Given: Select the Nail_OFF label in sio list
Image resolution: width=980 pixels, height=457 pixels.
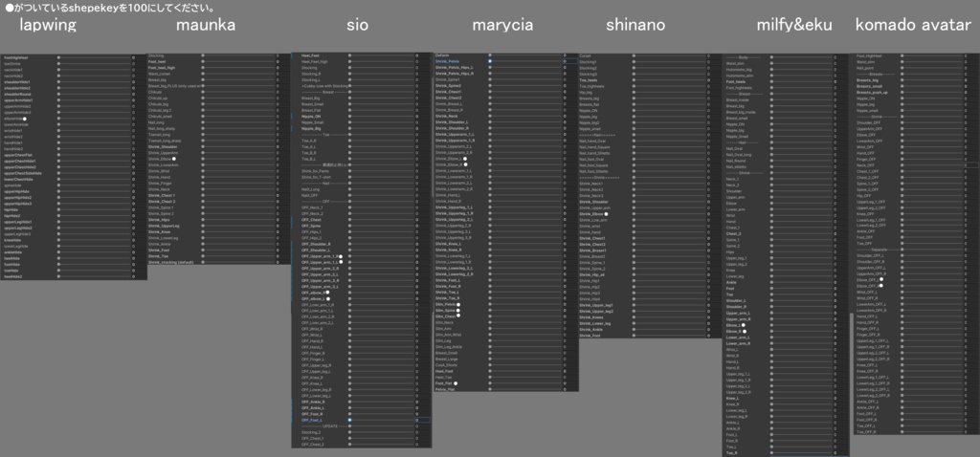Looking at the screenshot, I should (x=310, y=195).
